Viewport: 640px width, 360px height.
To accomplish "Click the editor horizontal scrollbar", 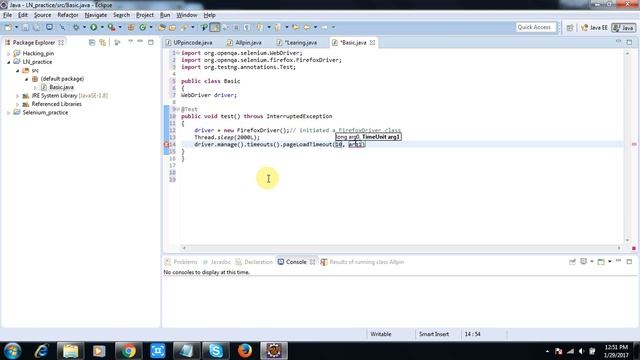I will pyautogui.click(x=401, y=248).
